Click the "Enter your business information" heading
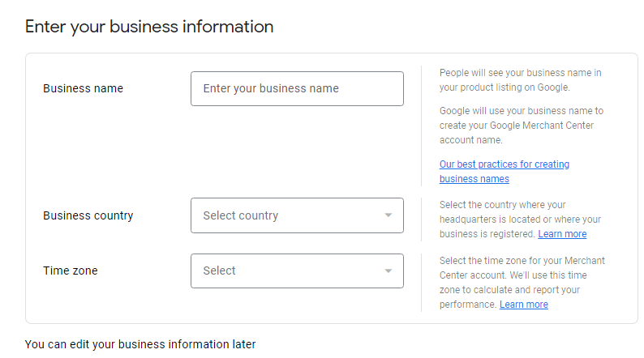The image size is (644, 358). (x=149, y=27)
